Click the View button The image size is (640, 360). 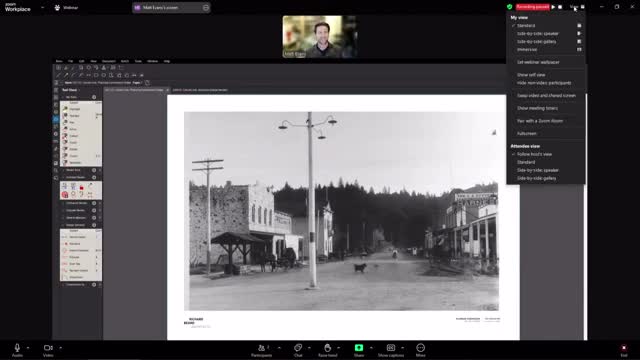(577, 7)
